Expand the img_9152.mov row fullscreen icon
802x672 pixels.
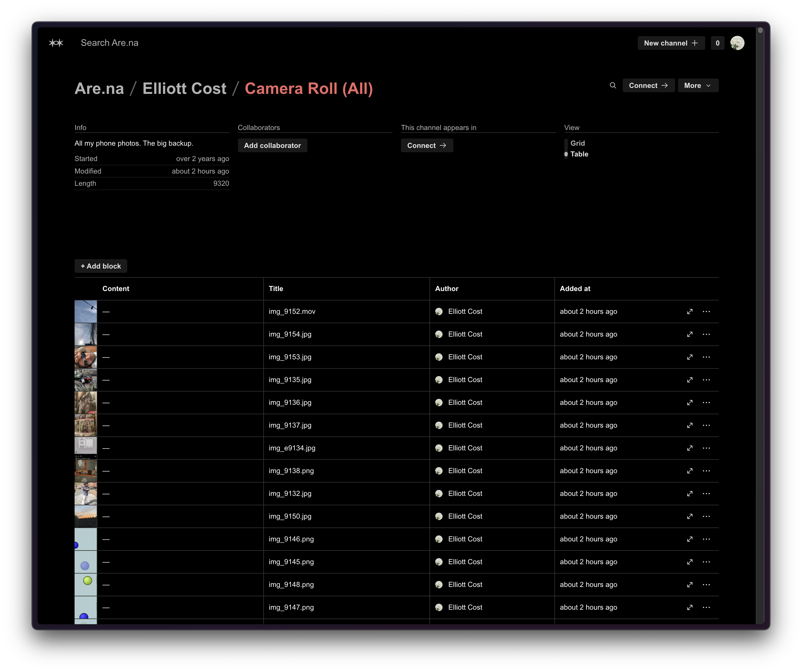point(690,312)
